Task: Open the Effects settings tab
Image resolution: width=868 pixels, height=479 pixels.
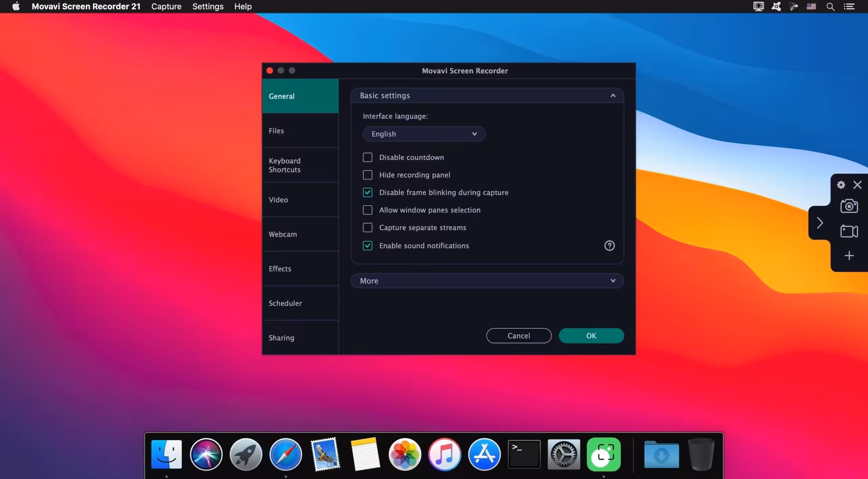Action: (300, 269)
